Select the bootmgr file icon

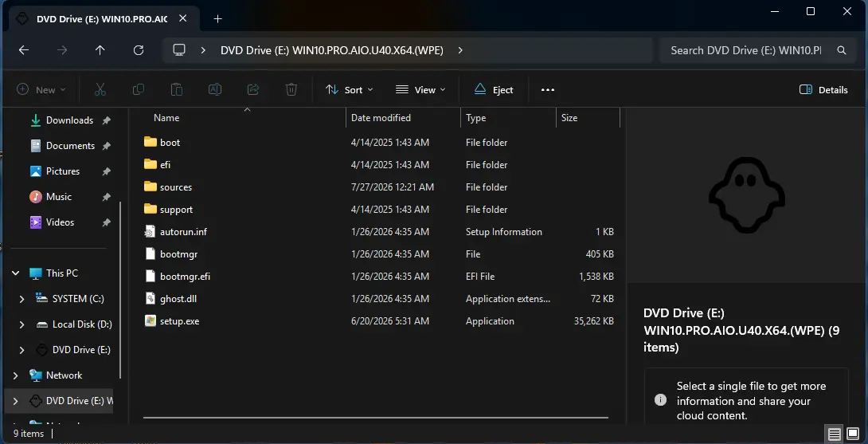tap(150, 253)
